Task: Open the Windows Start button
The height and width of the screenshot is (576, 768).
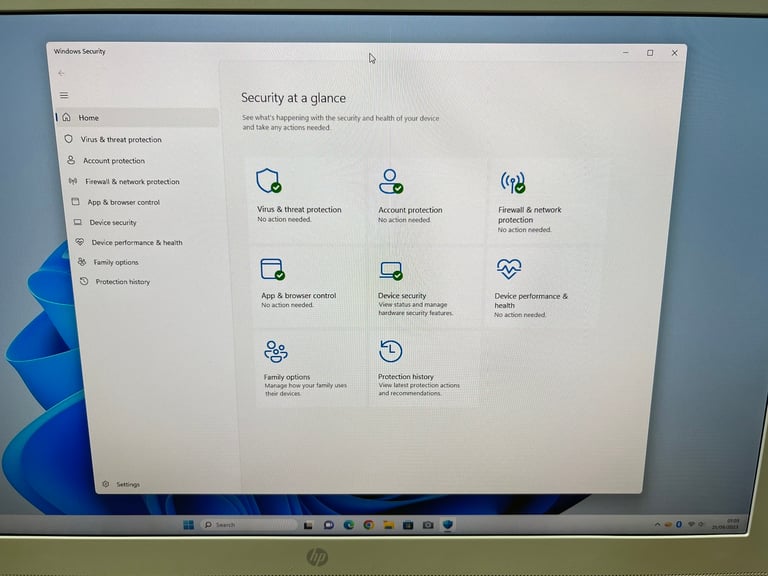Action: click(189, 525)
